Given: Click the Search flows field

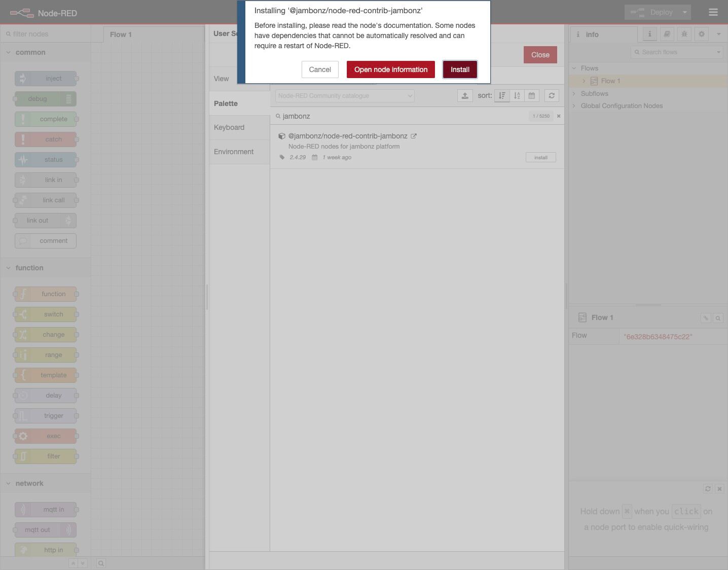Looking at the screenshot, I should coord(673,52).
